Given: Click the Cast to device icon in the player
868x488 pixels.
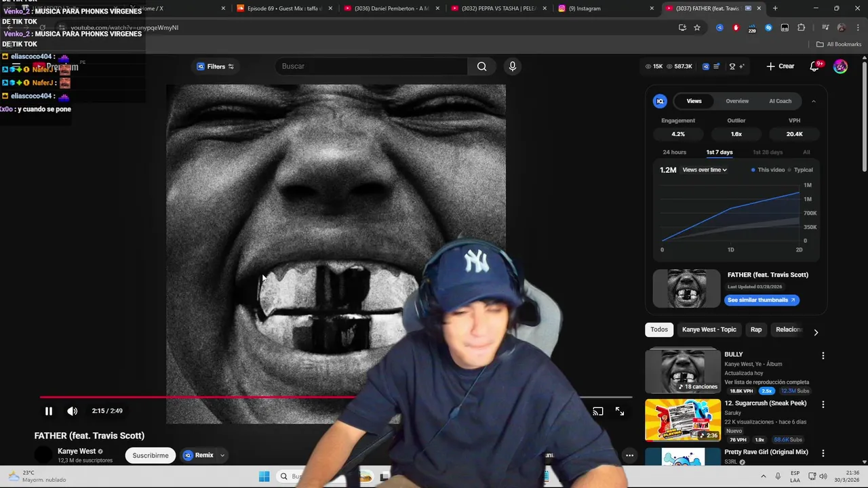Looking at the screenshot, I should pos(597,411).
